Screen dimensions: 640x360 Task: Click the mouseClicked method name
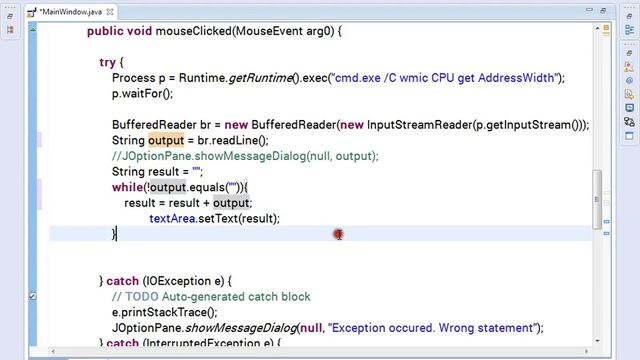[x=193, y=31]
